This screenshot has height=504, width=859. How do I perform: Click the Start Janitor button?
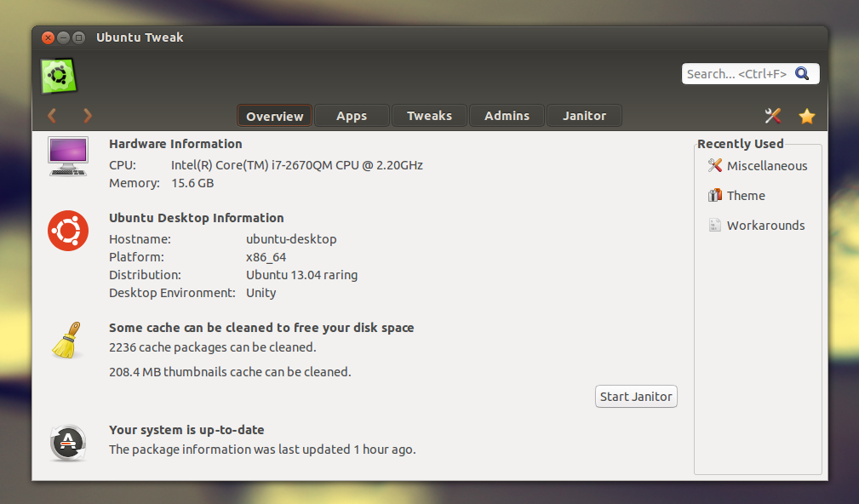point(636,397)
